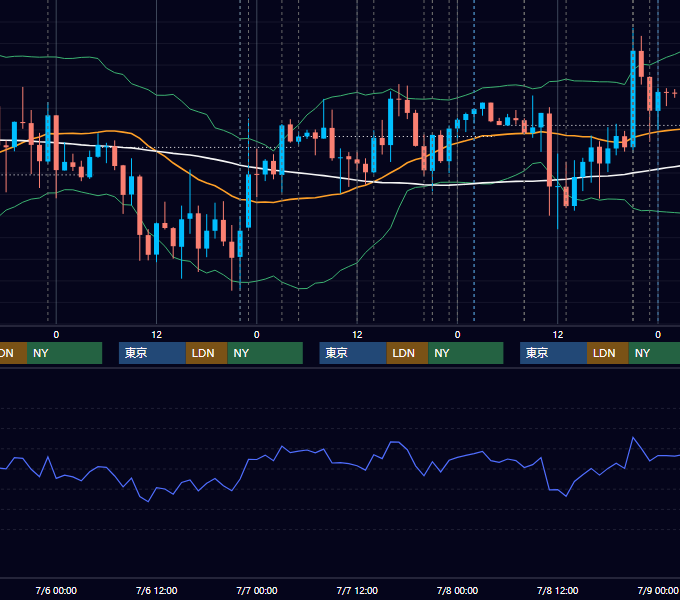Click the 7/8 12:00 date label
This screenshot has width=680, height=600.
pos(558,590)
